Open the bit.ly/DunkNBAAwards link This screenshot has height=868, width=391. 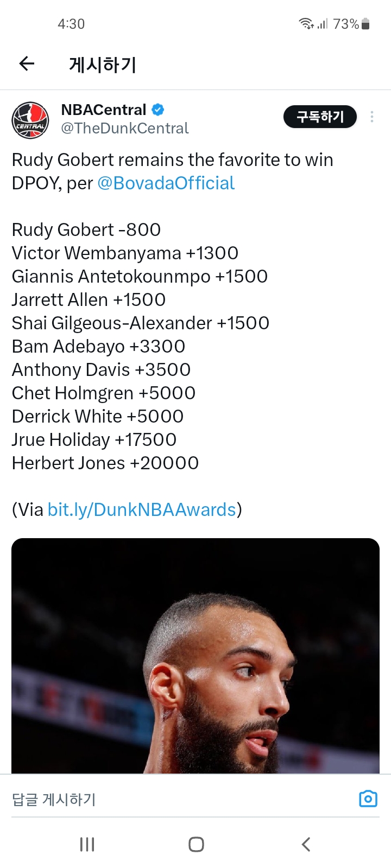click(142, 510)
